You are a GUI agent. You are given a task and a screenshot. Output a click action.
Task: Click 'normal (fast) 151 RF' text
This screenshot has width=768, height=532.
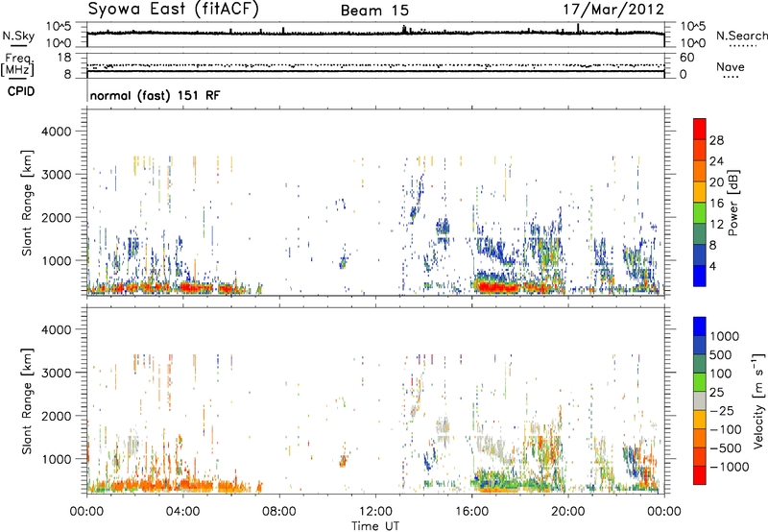(x=155, y=95)
